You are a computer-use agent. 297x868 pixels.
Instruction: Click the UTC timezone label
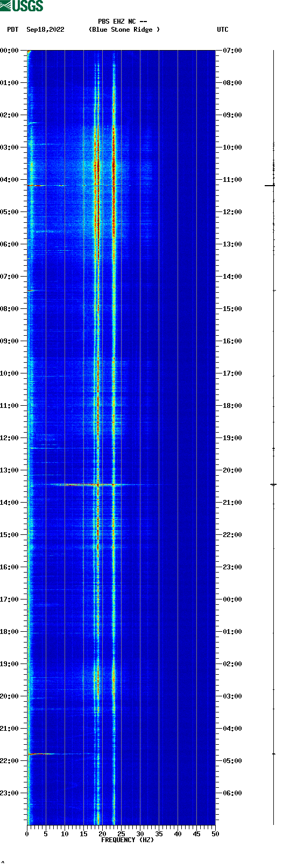pos(223,30)
